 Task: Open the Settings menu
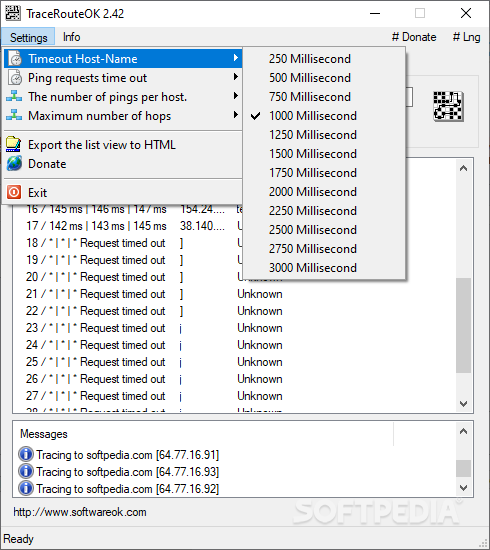pyautogui.click(x=28, y=37)
